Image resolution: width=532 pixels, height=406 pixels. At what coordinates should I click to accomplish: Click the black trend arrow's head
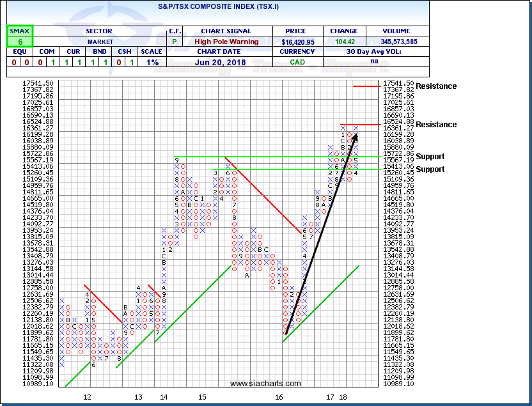pyautogui.click(x=356, y=136)
